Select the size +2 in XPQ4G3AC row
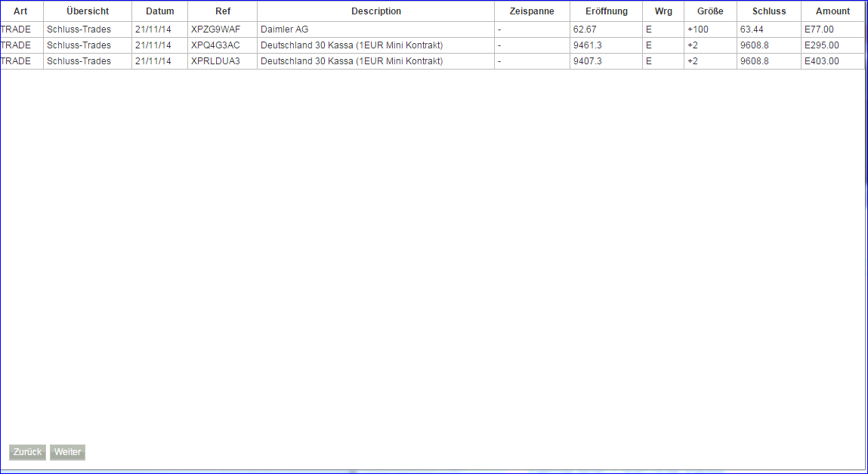The width and height of the screenshot is (868, 474). [710, 45]
